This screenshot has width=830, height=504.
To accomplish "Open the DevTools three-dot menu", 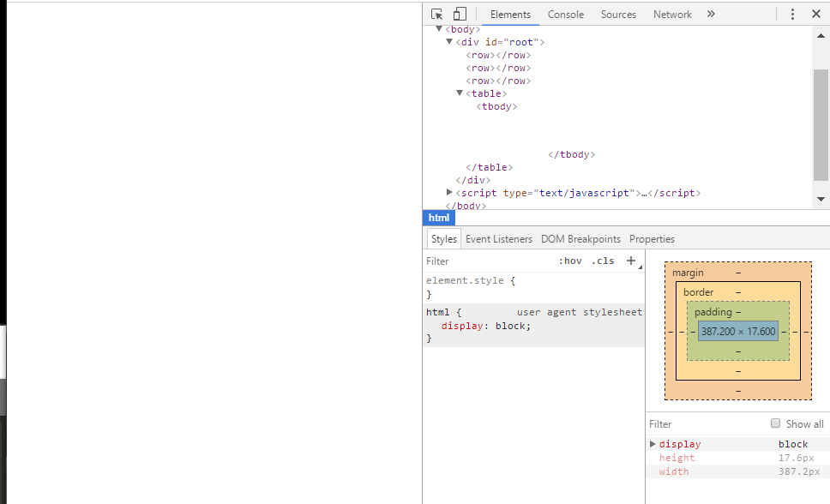I will click(792, 15).
